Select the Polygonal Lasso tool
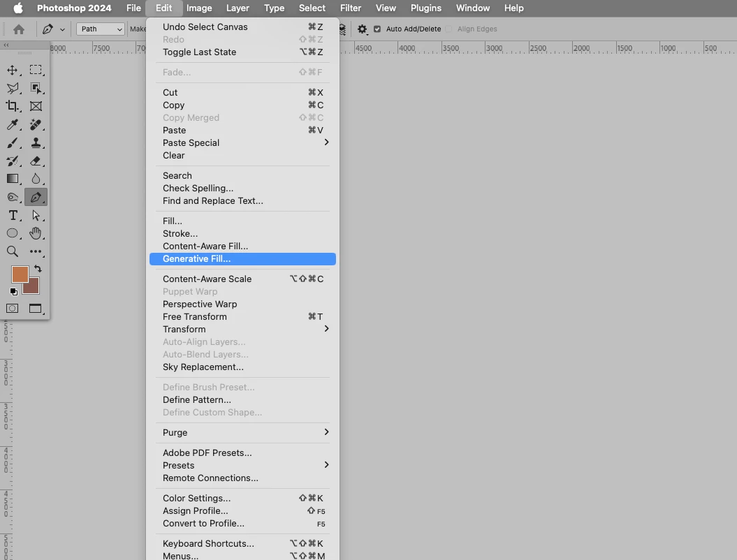 click(13, 88)
